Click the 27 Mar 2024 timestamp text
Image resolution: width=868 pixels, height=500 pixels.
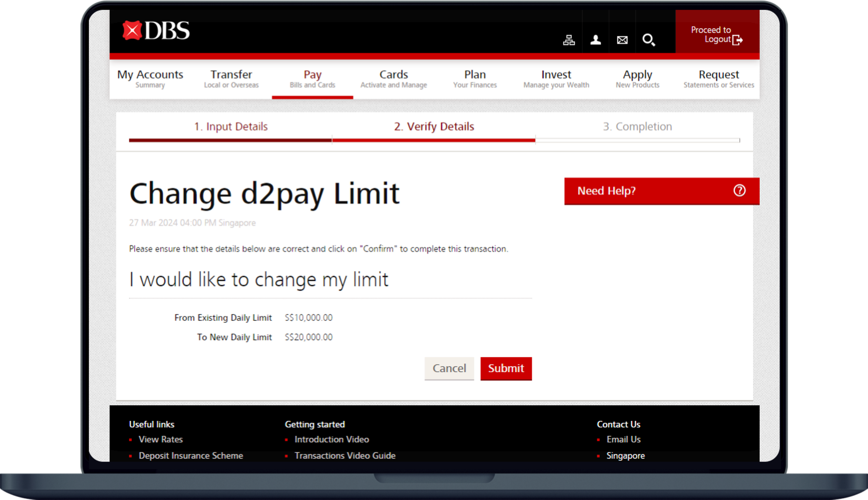[x=192, y=223]
